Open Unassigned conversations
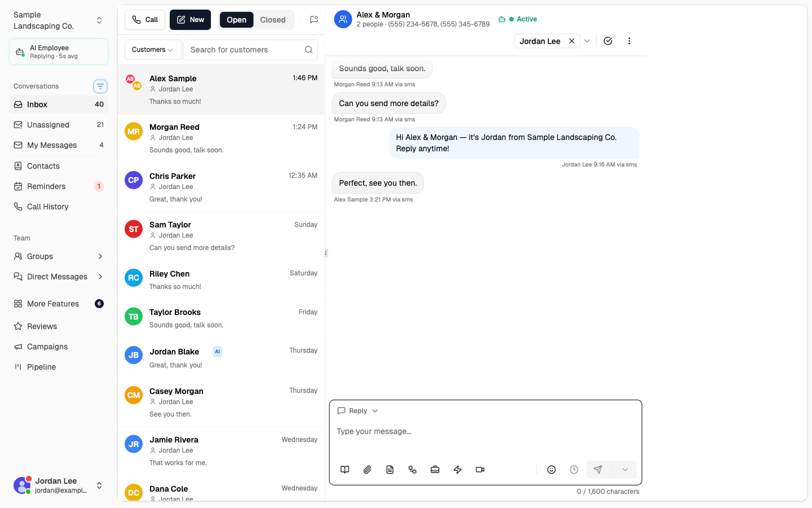Image resolution: width=812 pixels, height=508 pixels. (x=59, y=125)
